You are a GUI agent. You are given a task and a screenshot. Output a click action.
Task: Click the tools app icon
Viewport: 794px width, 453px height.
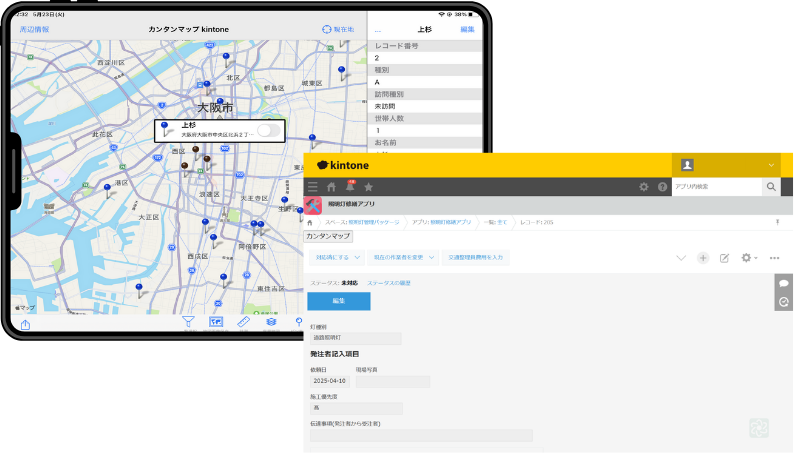point(313,205)
